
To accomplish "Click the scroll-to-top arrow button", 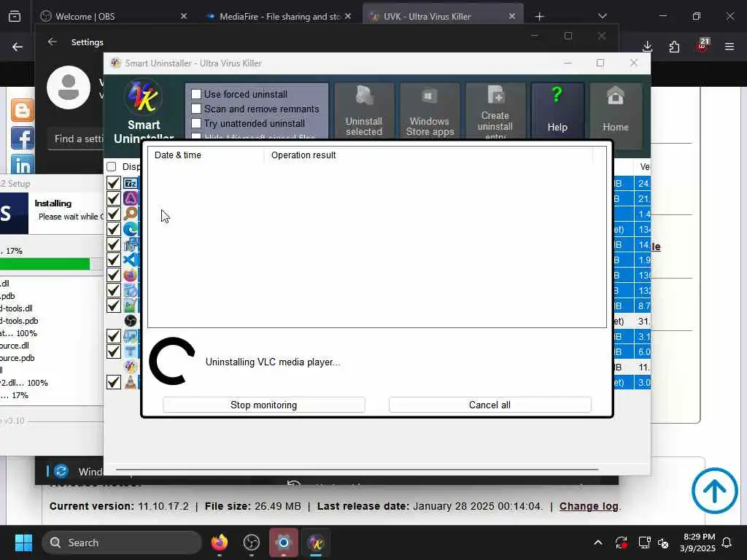I will click(x=715, y=491).
